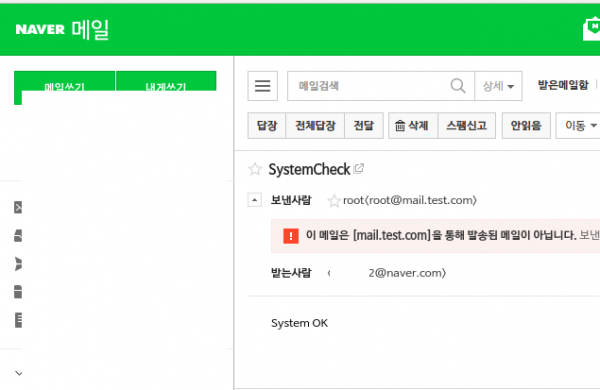Click recipient address 2@naver.com
The height and width of the screenshot is (390, 600).
click(x=407, y=273)
